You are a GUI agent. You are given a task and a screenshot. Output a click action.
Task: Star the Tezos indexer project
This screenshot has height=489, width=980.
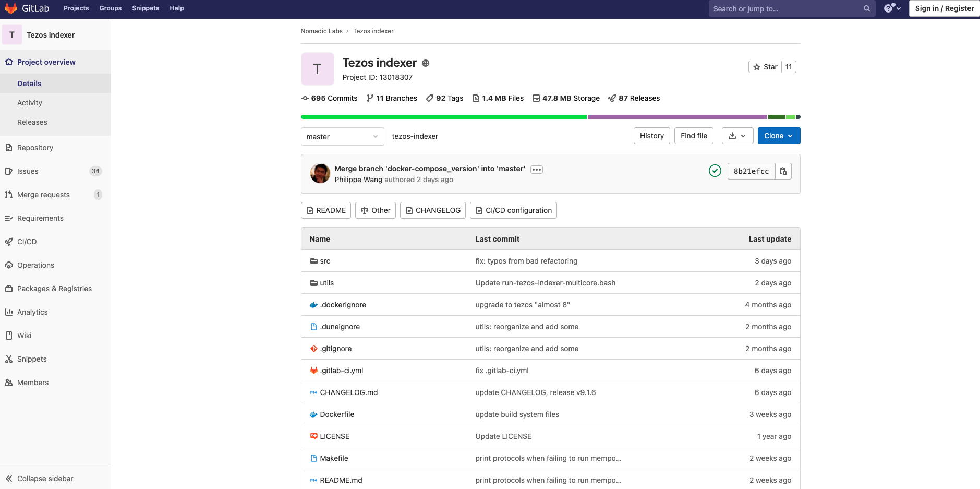pyautogui.click(x=765, y=67)
